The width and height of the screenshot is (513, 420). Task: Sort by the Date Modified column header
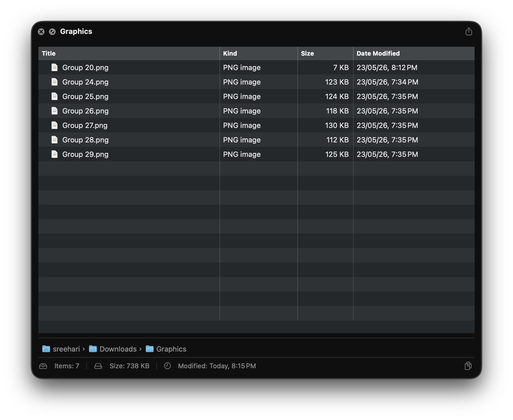[414, 53]
